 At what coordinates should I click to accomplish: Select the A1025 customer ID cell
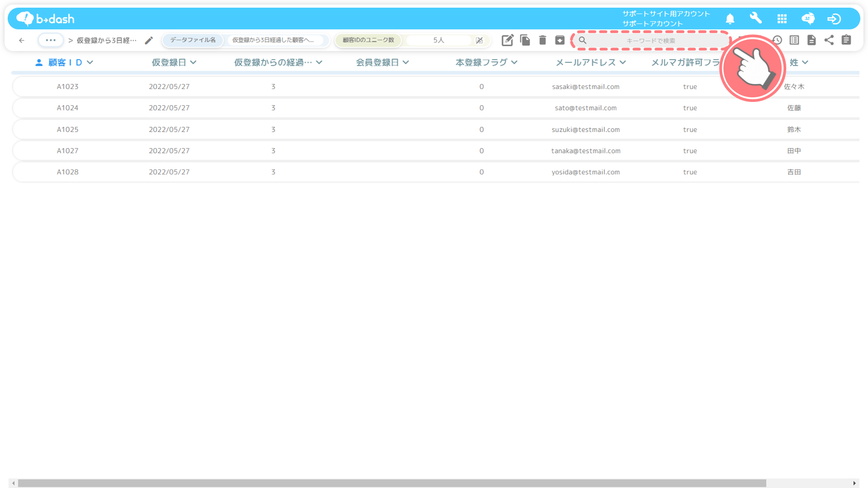(x=68, y=129)
